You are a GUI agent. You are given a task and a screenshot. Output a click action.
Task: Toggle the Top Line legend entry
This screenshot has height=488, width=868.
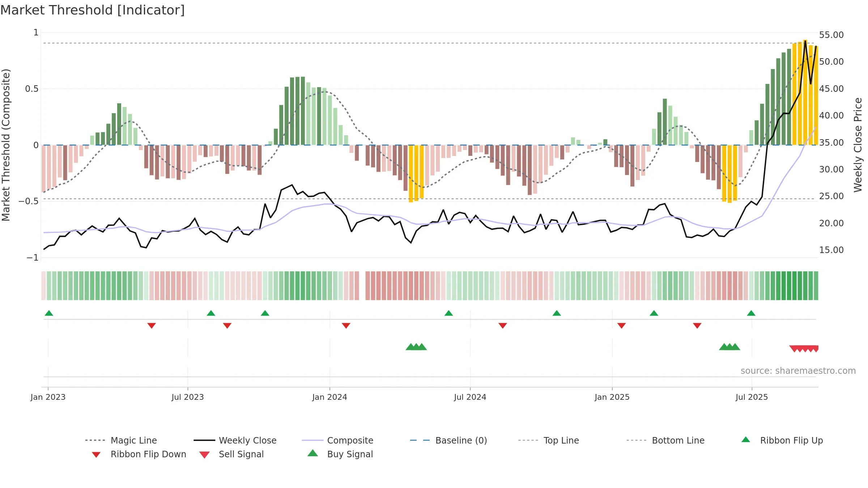click(548, 440)
